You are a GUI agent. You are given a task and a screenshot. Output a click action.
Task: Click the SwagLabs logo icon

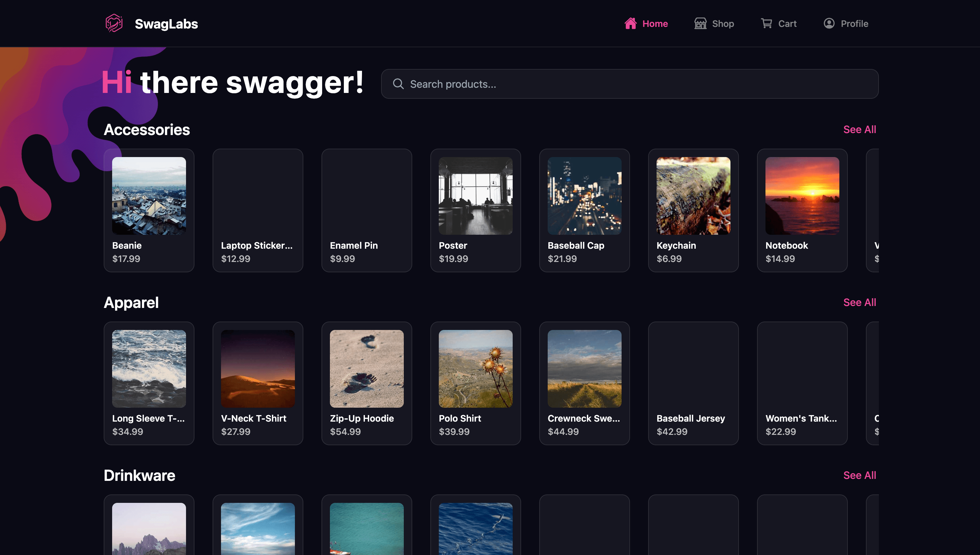[114, 23]
